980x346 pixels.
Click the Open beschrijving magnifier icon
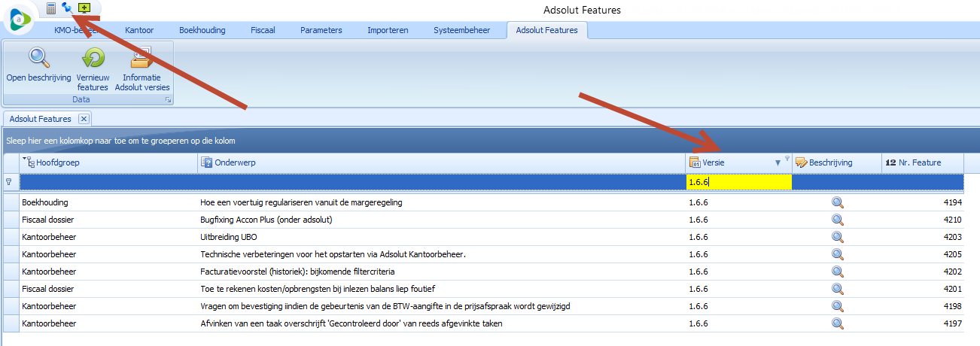[x=38, y=58]
